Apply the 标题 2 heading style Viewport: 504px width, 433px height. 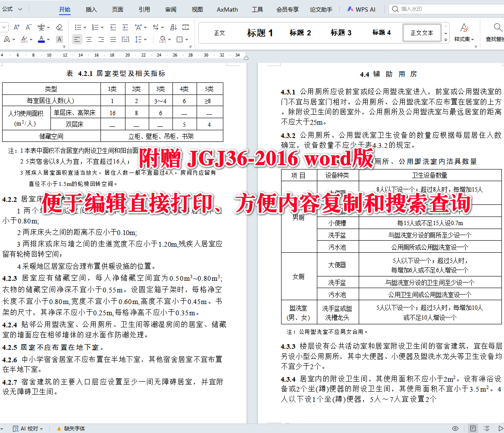(x=300, y=33)
